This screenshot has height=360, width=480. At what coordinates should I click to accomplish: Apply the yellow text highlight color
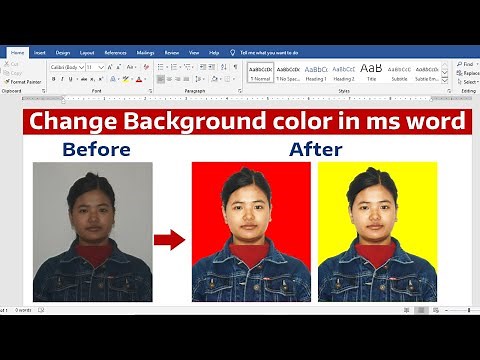point(125,79)
